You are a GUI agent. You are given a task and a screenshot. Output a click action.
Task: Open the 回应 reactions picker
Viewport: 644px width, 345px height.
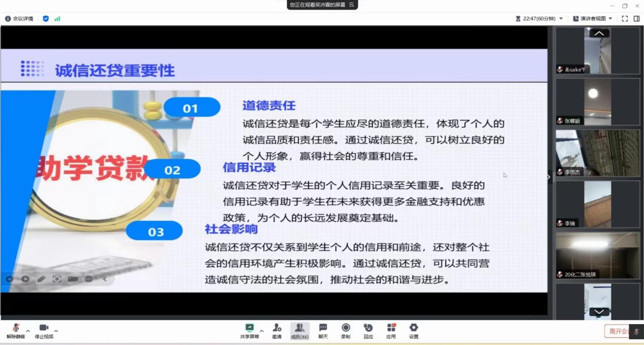click(368, 330)
